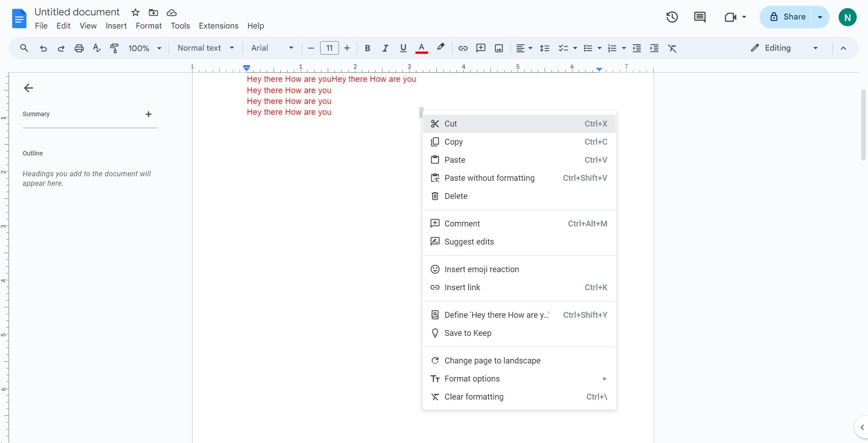Toggle Underline formatting
Image resolution: width=868 pixels, height=443 pixels.
click(x=403, y=48)
